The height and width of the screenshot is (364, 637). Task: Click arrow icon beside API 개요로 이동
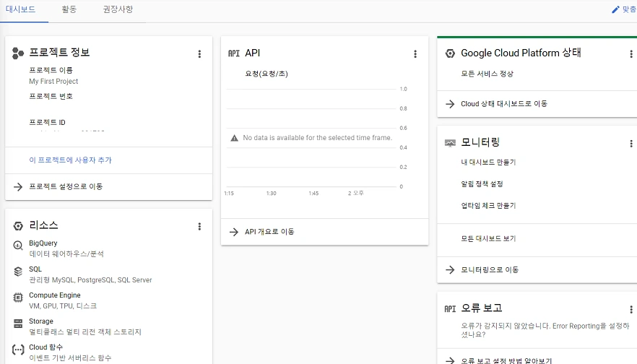click(233, 232)
